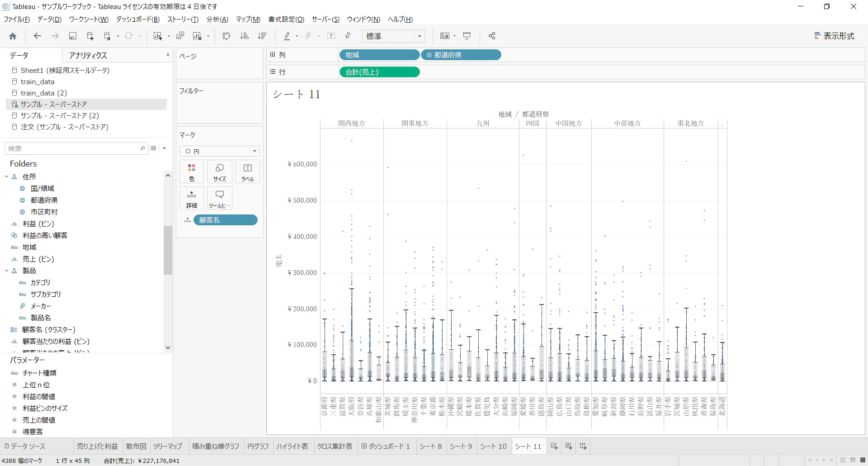
Task: Click the new story tab button
Action: click(583, 447)
